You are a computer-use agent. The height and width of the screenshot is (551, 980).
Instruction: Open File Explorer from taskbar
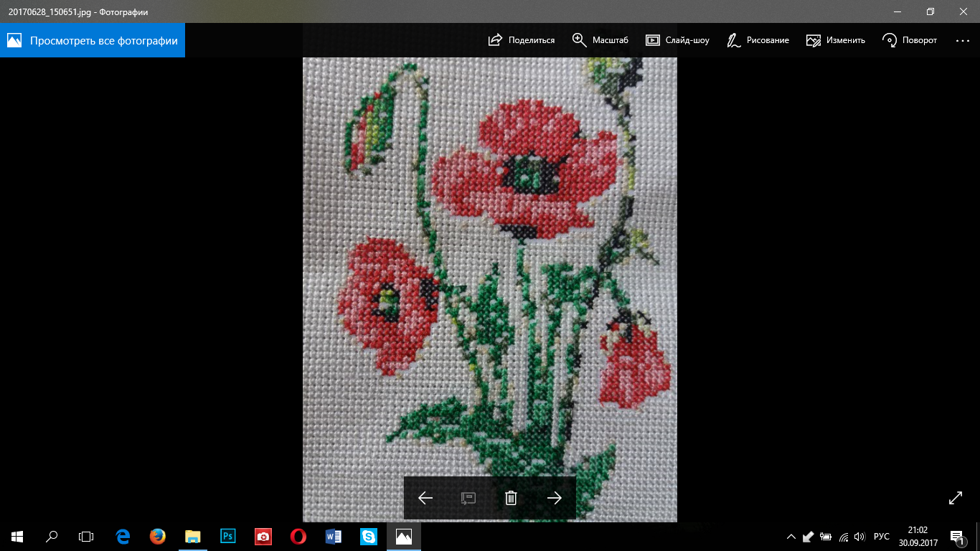pos(193,536)
